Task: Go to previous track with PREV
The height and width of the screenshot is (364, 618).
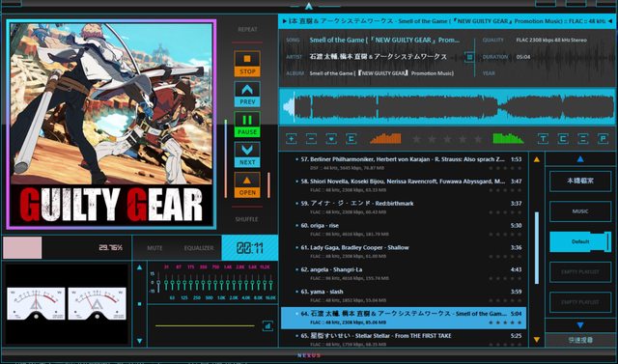Action: click(x=247, y=95)
